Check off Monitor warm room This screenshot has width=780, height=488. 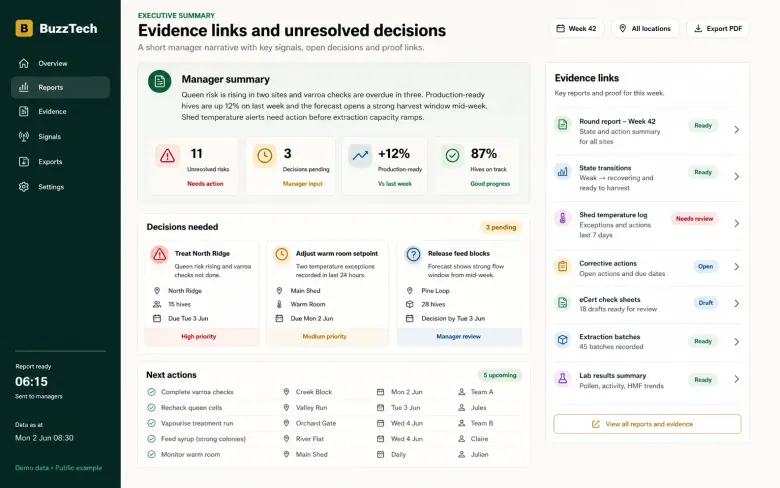(151, 454)
